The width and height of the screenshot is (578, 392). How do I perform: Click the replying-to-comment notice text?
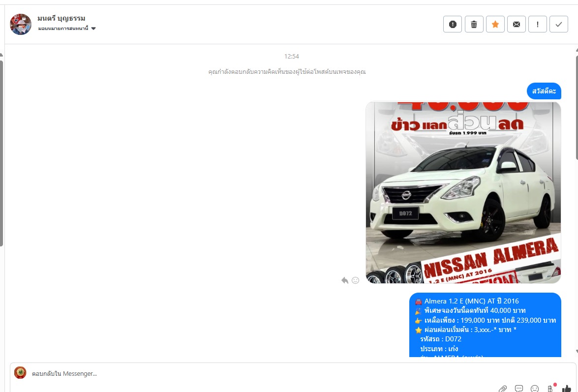[x=287, y=71]
